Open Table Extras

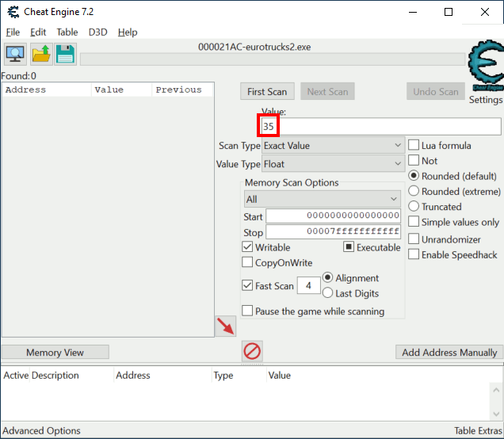coord(478,430)
